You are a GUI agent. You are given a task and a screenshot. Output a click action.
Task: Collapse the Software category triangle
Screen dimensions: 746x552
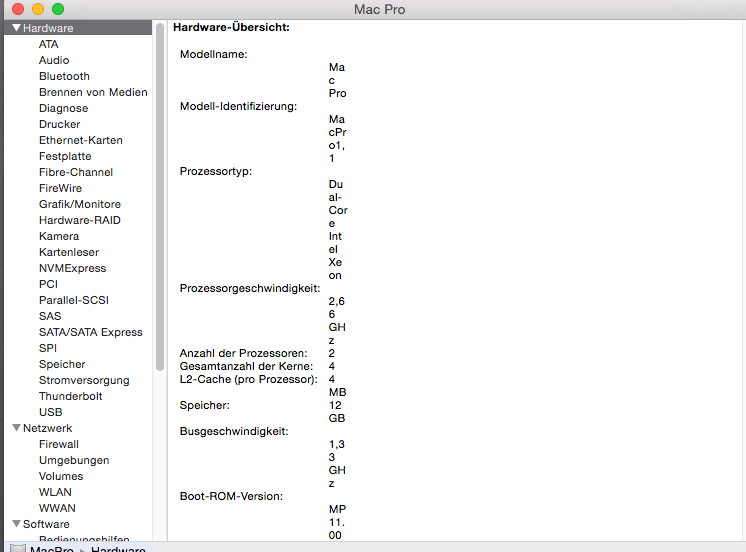17,523
